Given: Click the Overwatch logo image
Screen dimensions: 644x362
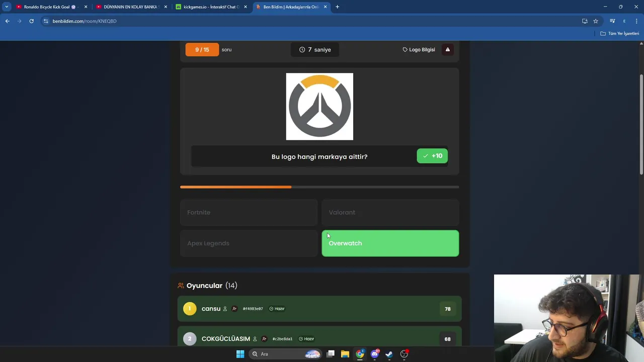Looking at the screenshot, I should tap(319, 107).
